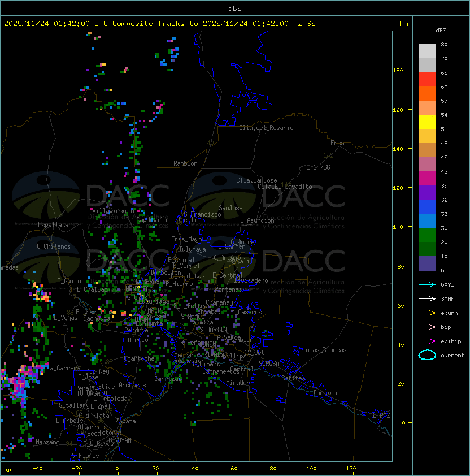Screen dimensions: 470x476
Task: Click the 'eburn' legend label
Action: (x=449, y=313)
